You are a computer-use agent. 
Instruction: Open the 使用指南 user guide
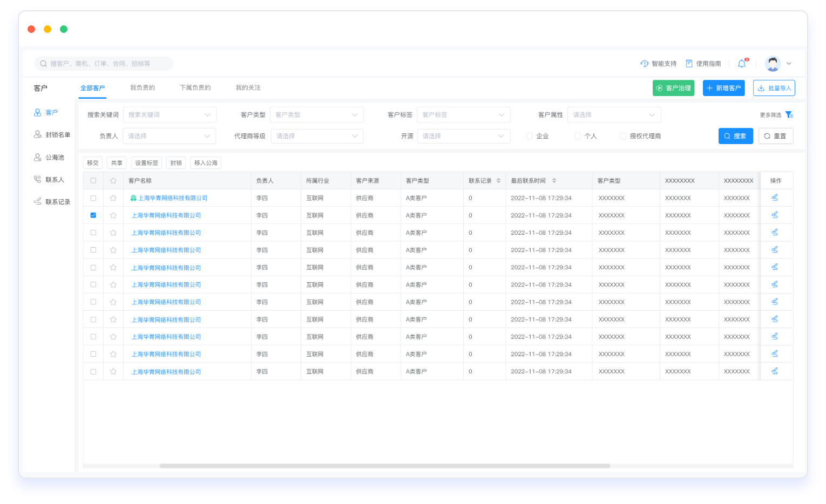click(x=703, y=64)
